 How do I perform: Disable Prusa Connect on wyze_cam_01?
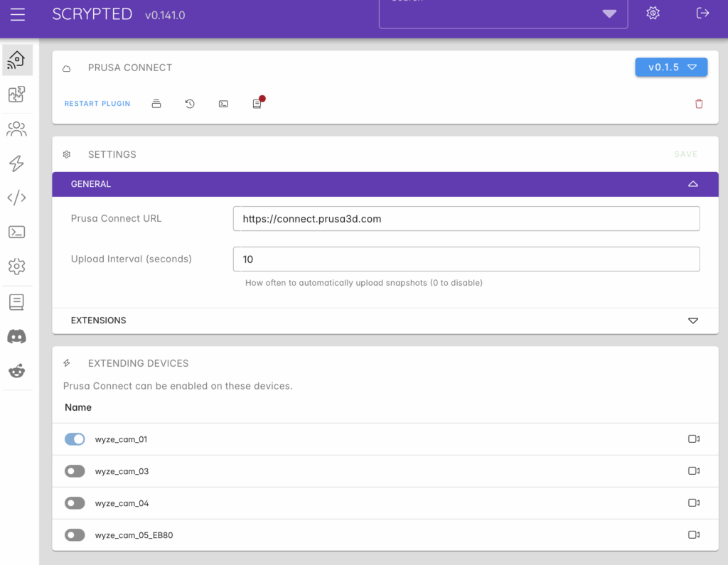[x=75, y=439]
